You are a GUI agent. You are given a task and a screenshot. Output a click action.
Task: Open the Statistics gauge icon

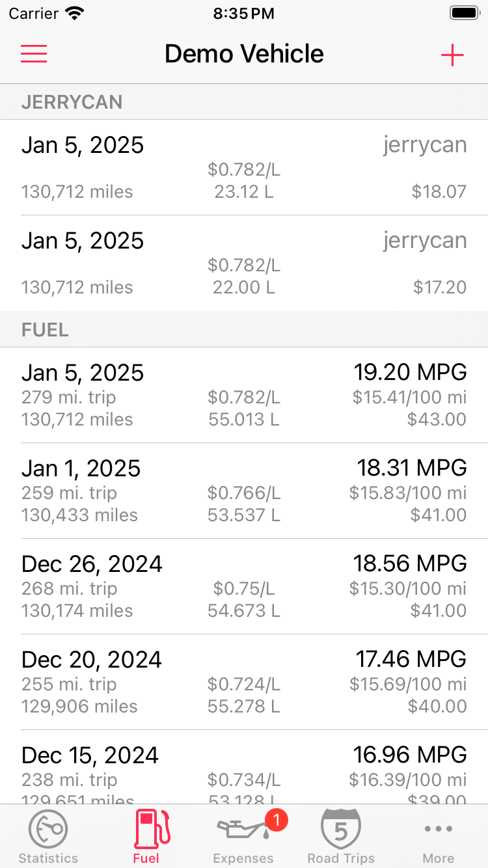click(48, 829)
